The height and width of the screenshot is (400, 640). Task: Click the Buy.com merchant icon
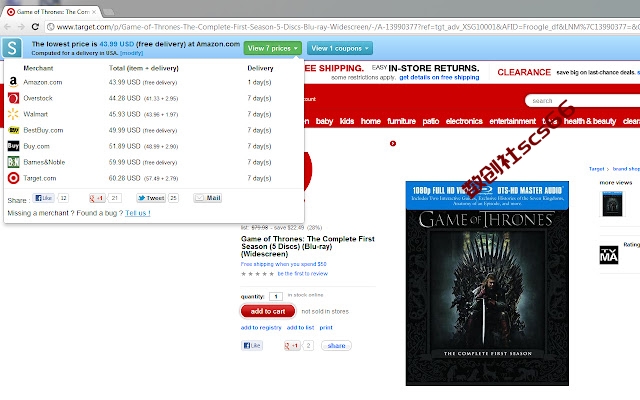pos(13,146)
